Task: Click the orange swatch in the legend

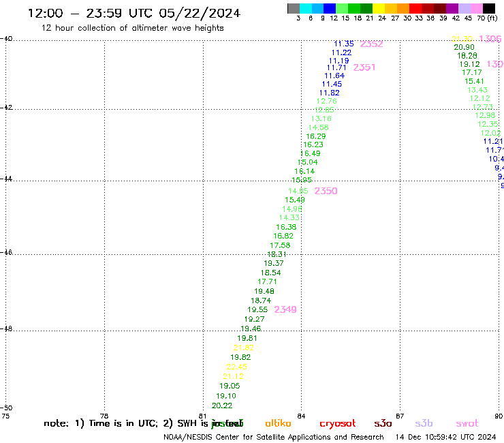Action: click(403, 8)
